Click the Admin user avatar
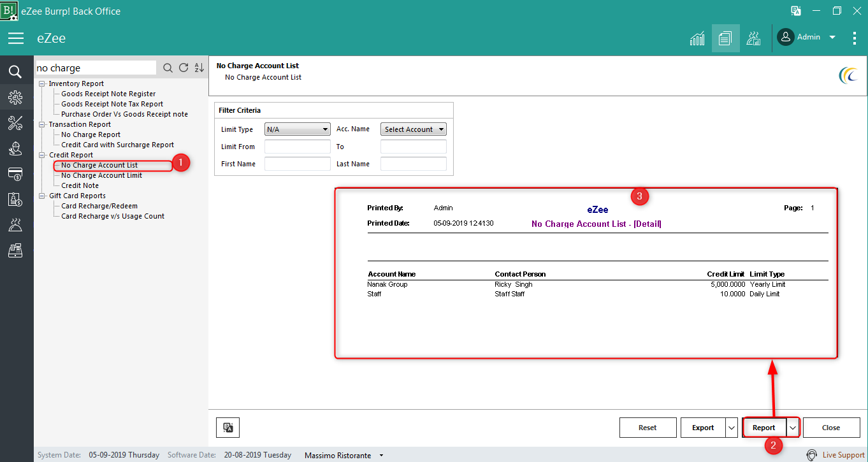This screenshot has width=868, height=462. 786,38
